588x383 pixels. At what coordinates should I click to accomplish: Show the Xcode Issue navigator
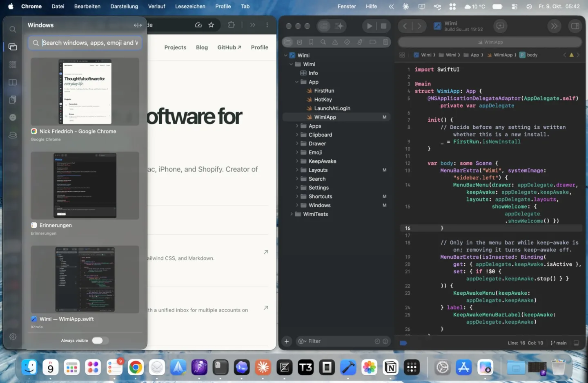coord(335,42)
